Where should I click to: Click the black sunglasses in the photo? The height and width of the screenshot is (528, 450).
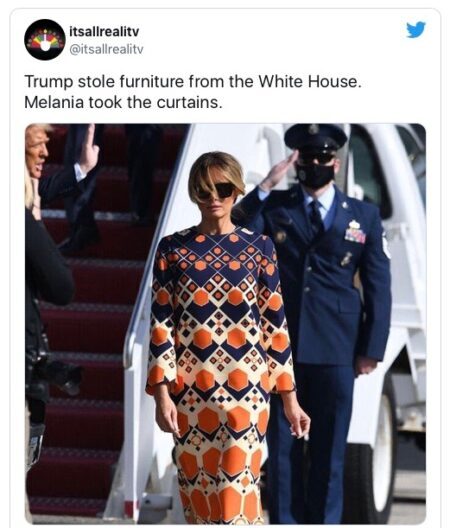[x=217, y=191]
